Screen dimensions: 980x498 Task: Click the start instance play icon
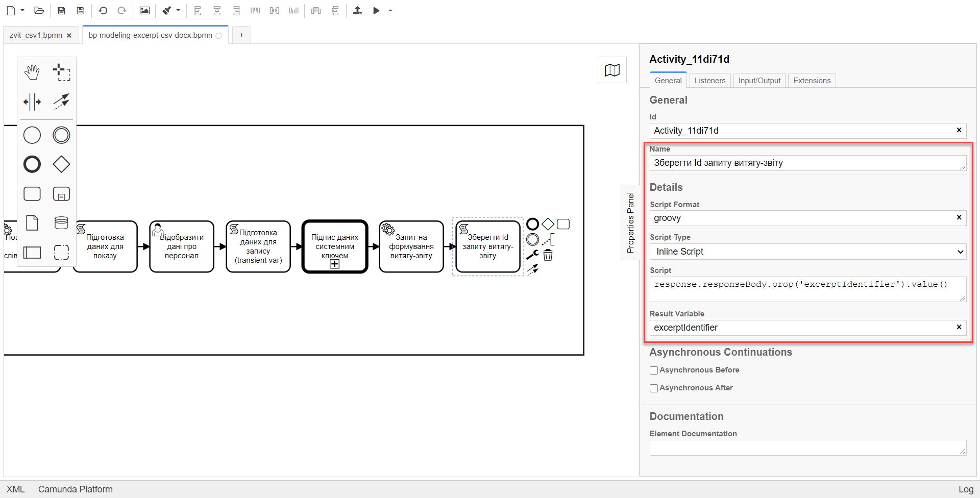(376, 10)
